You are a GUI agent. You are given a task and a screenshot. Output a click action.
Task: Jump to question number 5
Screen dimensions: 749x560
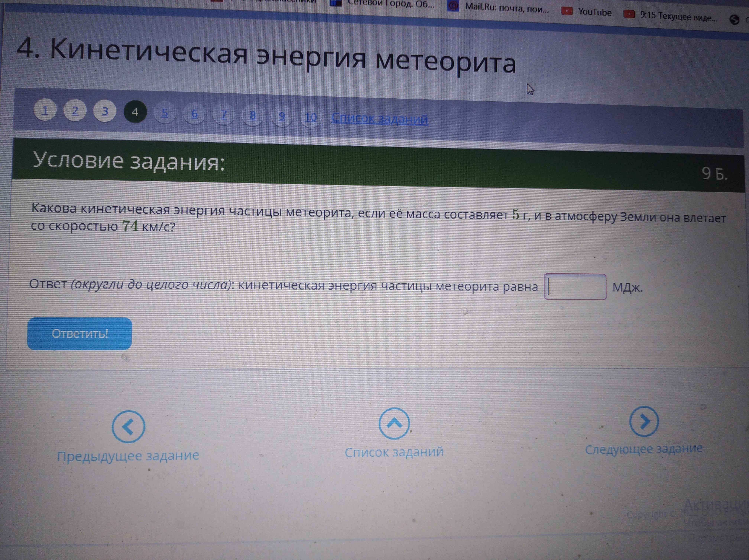click(165, 113)
